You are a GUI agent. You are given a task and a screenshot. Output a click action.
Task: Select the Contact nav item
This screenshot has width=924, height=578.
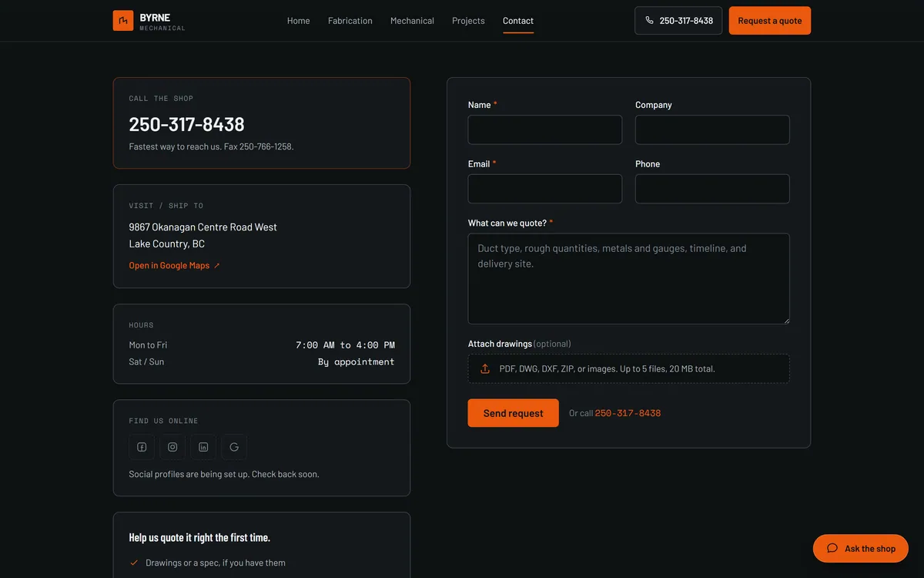(x=518, y=21)
